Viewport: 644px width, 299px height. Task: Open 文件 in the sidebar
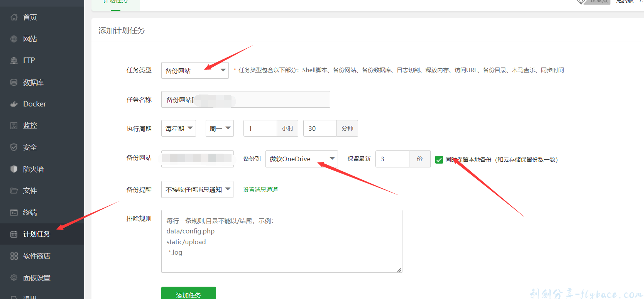click(x=42, y=191)
